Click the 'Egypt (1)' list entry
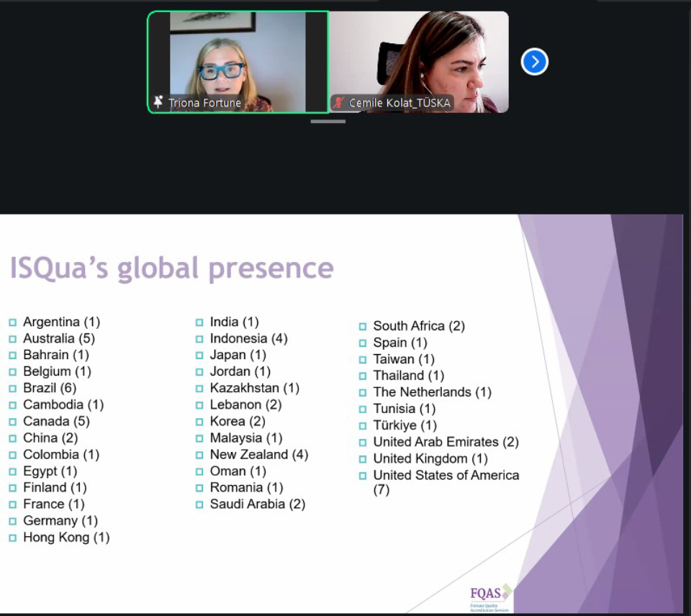The image size is (691, 616). click(50, 471)
